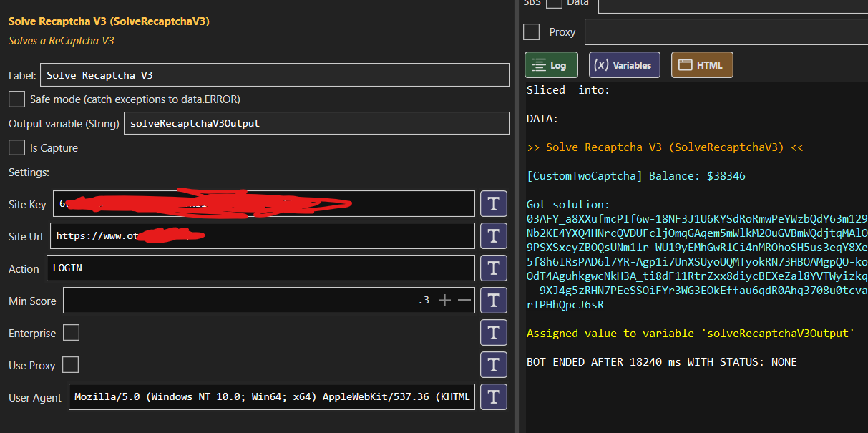Check the Enterprise checkbox
Screen dimensions: 868x433
71,333
